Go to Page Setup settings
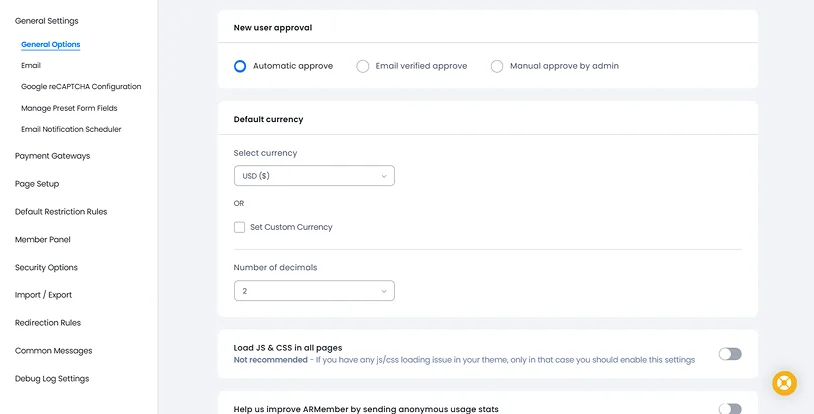Viewport: 814px width, 414px height. click(x=37, y=184)
